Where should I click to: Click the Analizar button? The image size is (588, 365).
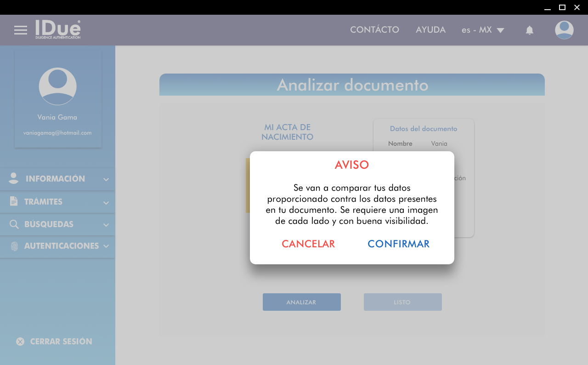click(301, 302)
